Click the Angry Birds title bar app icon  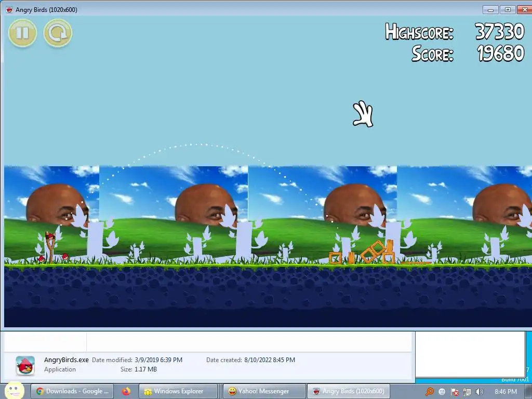(9, 9)
